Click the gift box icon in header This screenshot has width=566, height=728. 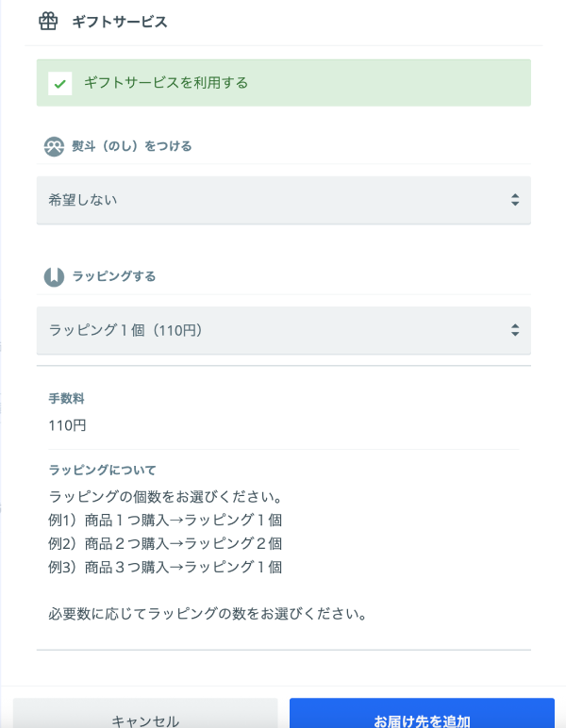(x=48, y=22)
